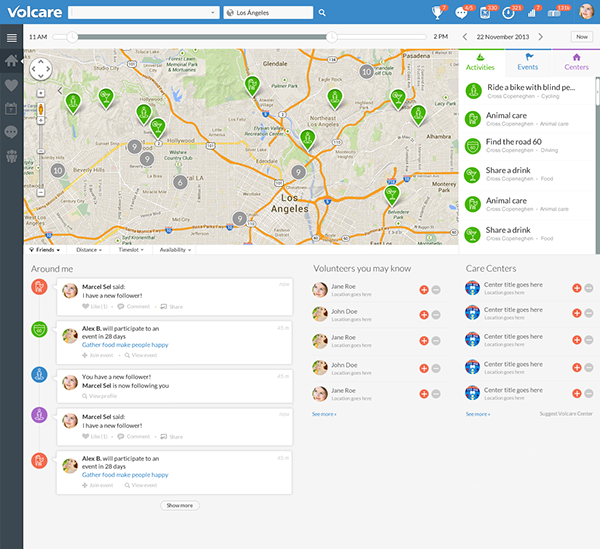Open the Timeslot filter dropdown
Image resolution: width=600 pixels, height=549 pixels.
(x=131, y=250)
